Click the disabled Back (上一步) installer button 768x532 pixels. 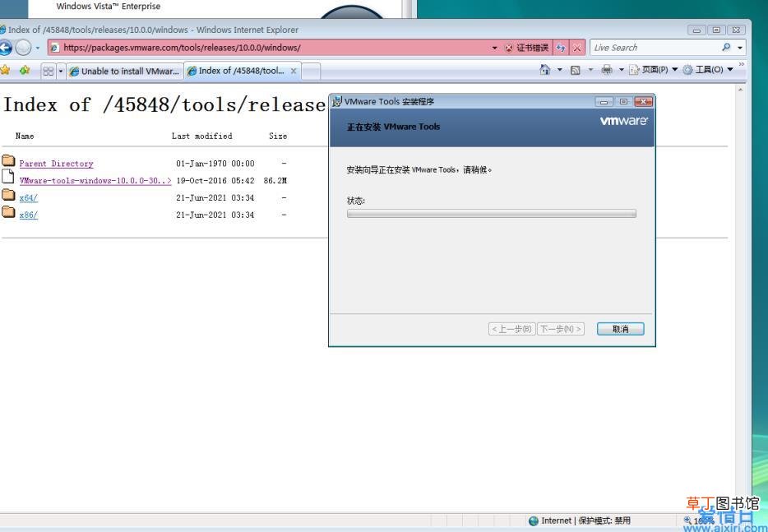[511, 329]
